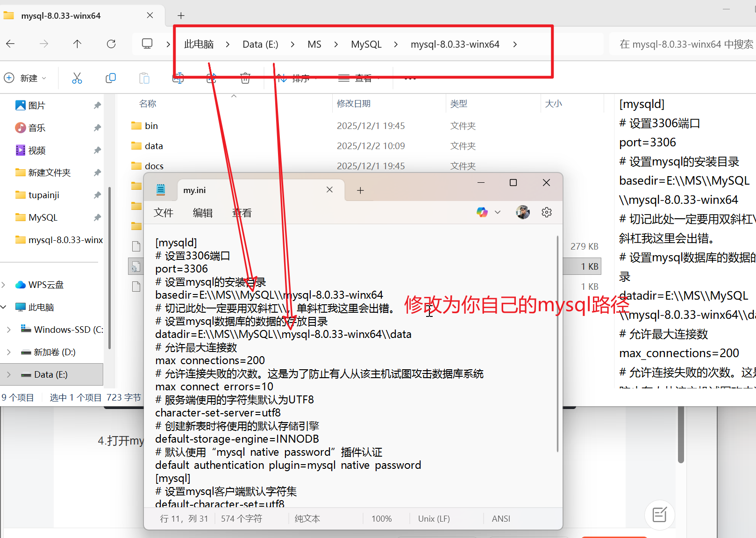Open 新建文件夹 in quick access
Image resolution: width=756 pixels, height=538 pixels.
49,173
